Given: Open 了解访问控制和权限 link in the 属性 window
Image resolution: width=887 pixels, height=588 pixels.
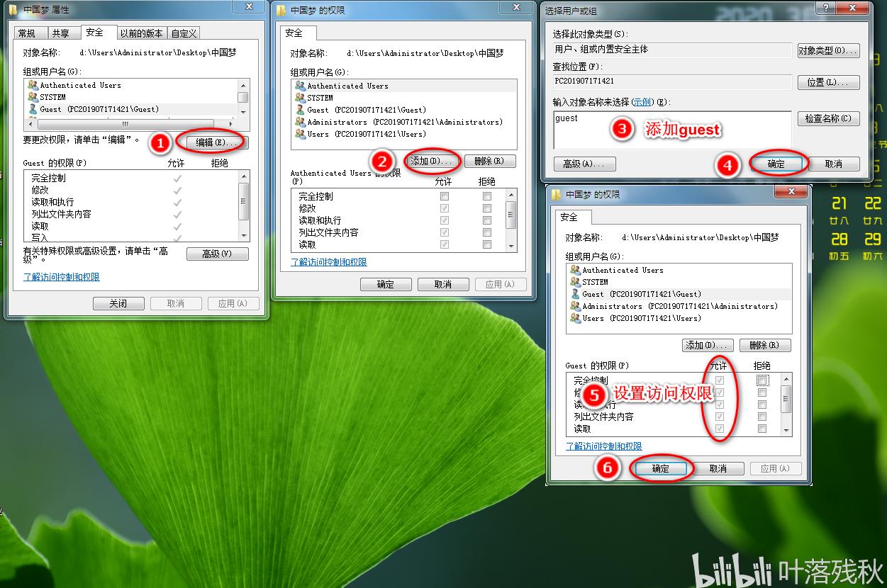Looking at the screenshot, I should (x=62, y=277).
